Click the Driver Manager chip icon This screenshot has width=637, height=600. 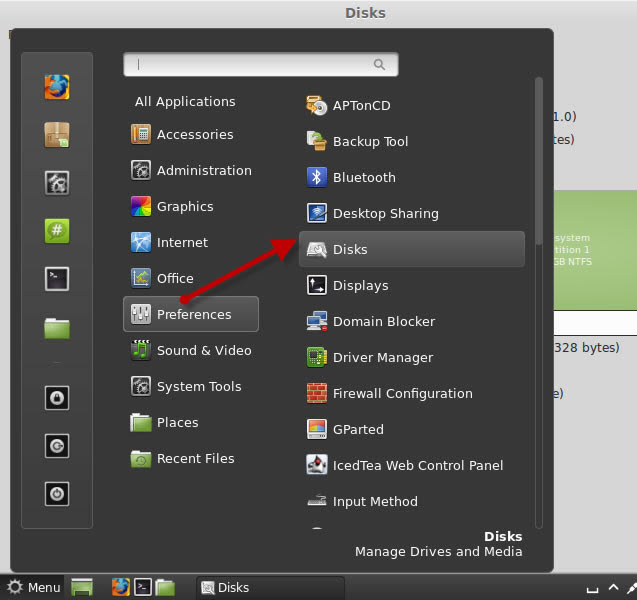click(316, 357)
